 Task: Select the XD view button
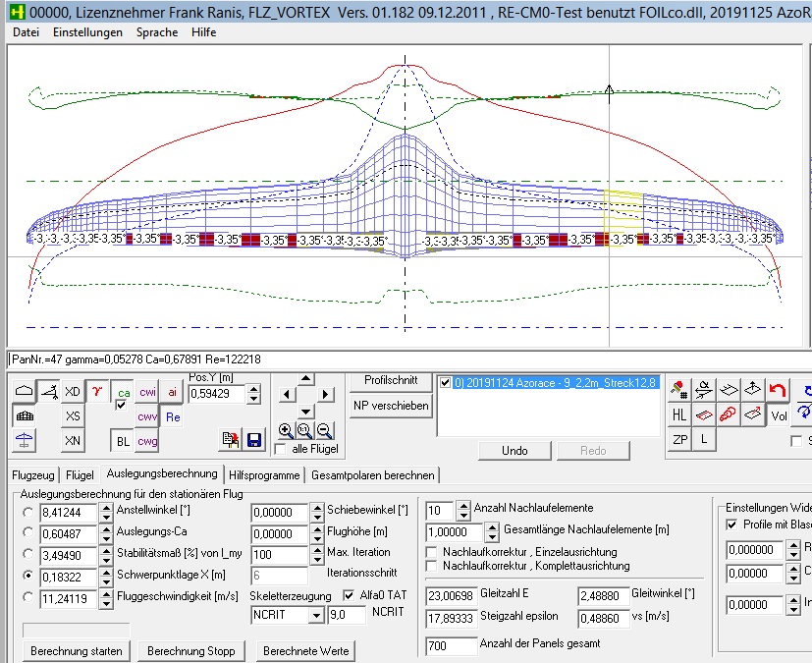[x=73, y=392]
